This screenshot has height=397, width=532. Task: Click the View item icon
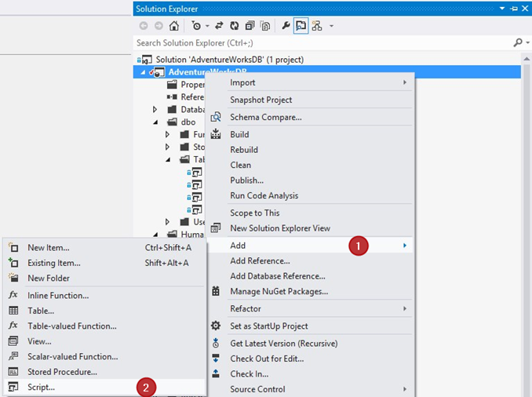(13, 341)
